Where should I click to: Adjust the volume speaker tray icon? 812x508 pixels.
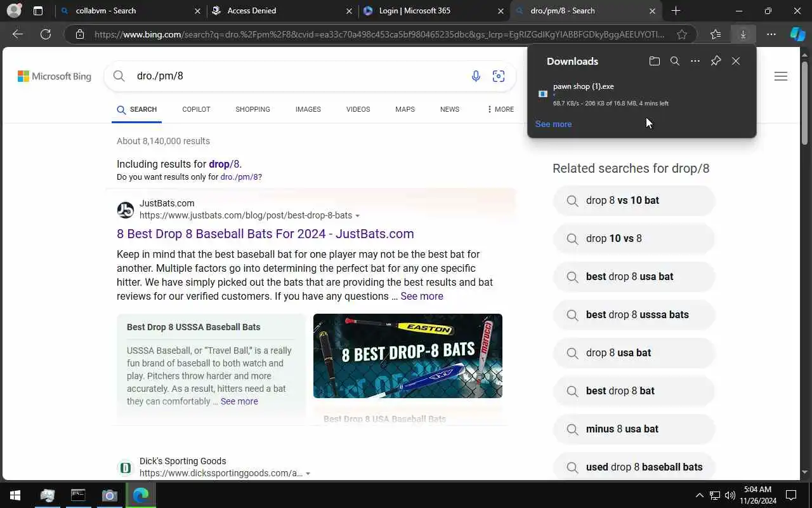(730, 495)
